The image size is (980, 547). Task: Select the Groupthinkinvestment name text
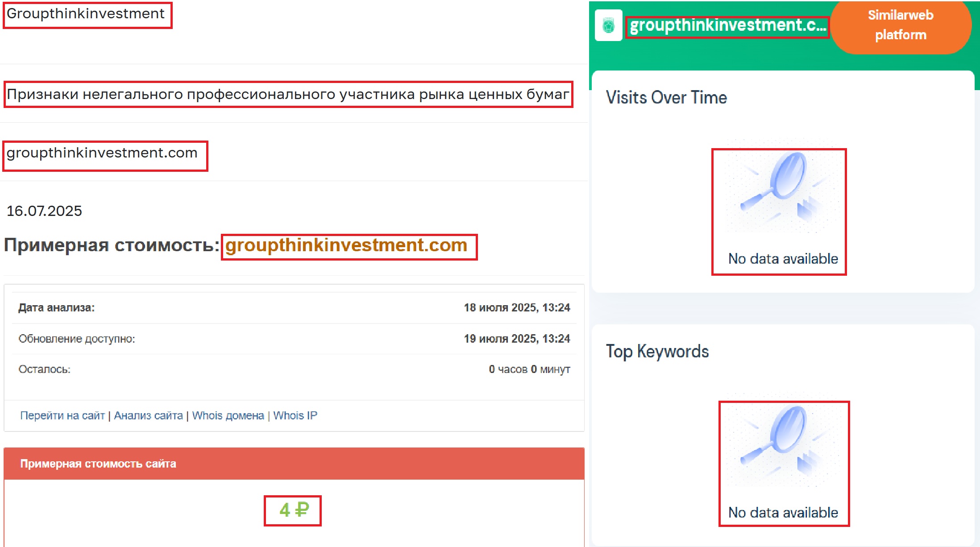tap(86, 14)
